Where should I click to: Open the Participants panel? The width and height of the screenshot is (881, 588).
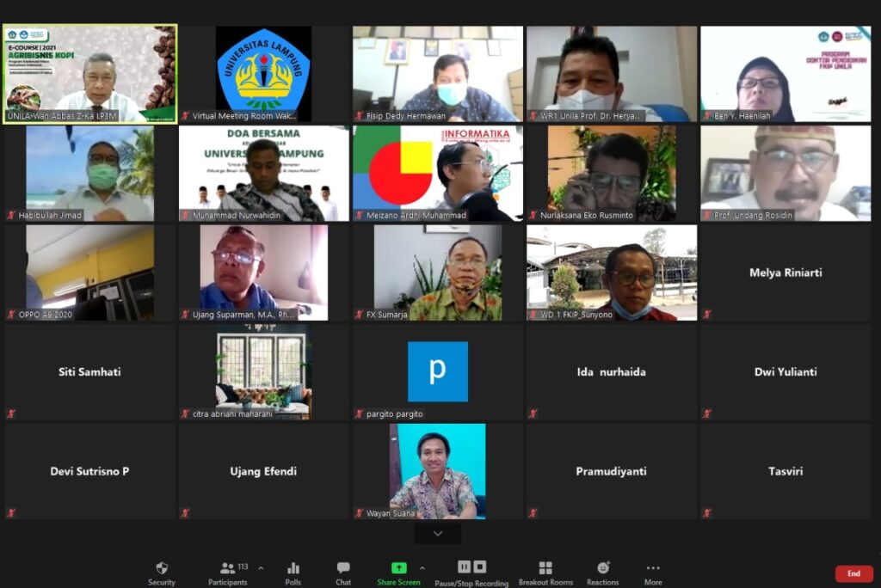(227, 573)
